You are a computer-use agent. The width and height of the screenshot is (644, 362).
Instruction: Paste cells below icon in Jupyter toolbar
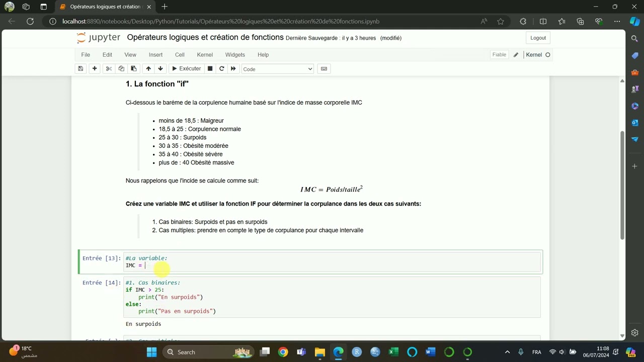pos(134,68)
